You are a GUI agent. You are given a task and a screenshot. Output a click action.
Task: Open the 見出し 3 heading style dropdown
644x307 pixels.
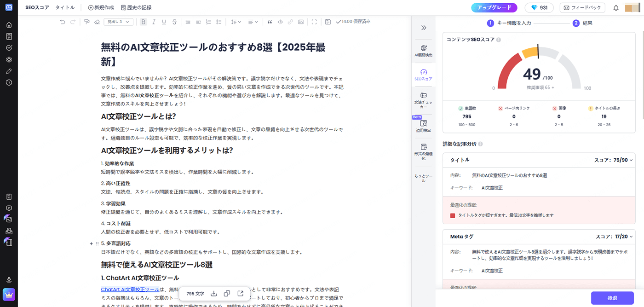point(119,22)
